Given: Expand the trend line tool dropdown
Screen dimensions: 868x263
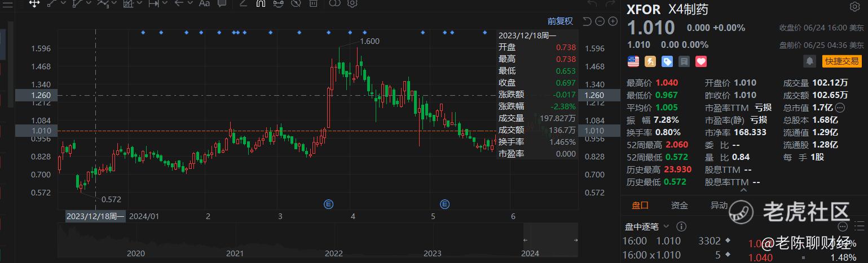Looking at the screenshot, I should click(x=63, y=3).
